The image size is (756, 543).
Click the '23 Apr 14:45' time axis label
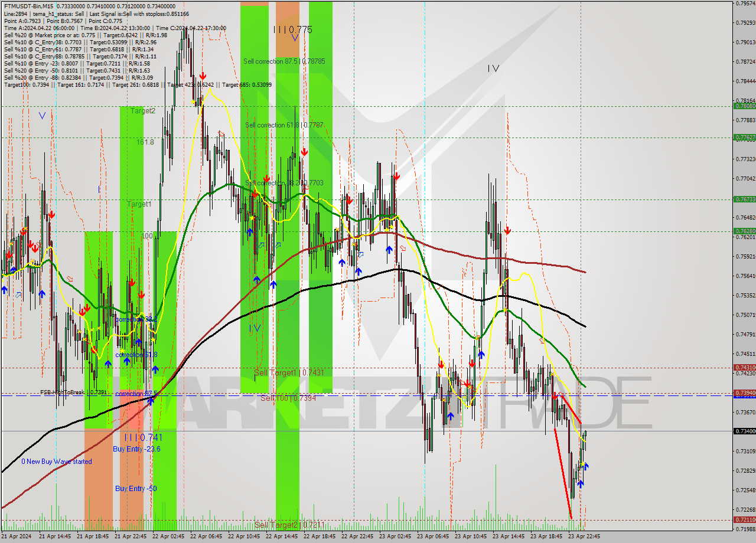(509, 537)
